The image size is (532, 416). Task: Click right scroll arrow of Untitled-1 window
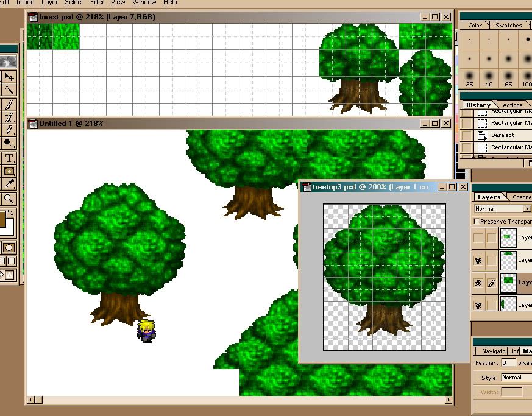[x=449, y=400]
